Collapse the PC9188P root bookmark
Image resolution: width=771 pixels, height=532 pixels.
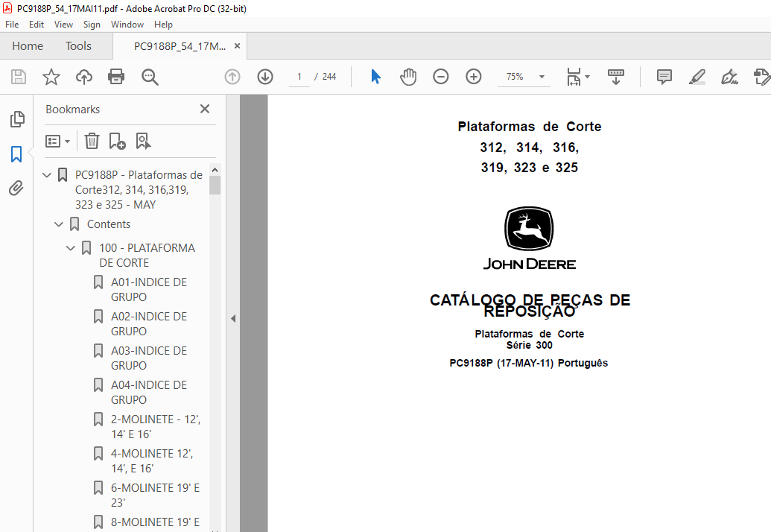[47, 174]
